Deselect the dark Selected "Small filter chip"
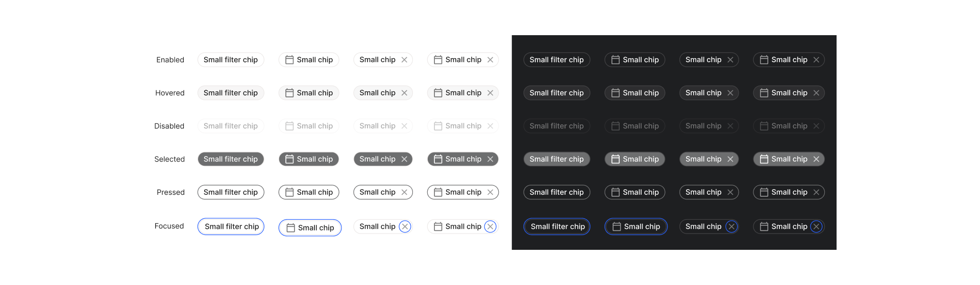This screenshot has height=285, width=980. [x=556, y=159]
